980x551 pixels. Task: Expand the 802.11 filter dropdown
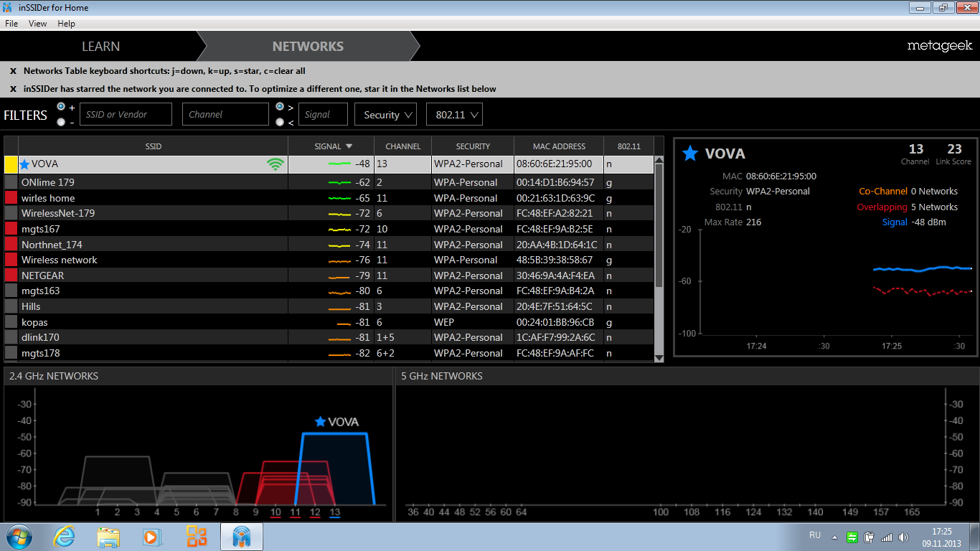pyautogui.click(x=454, y=114)
